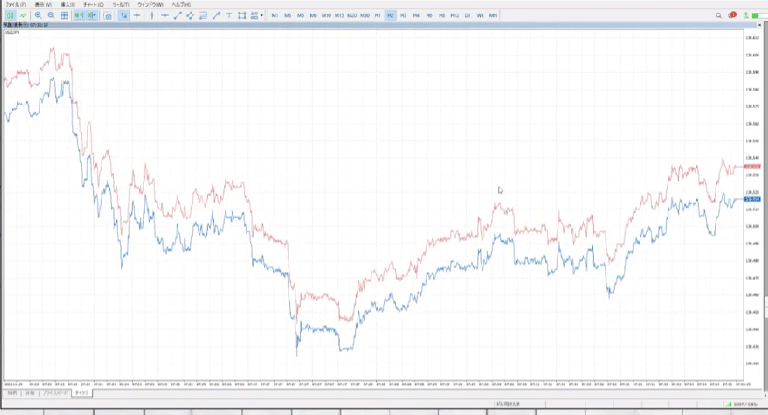Image resolution: width=768 pixels, height=415 pixels.
Task: Open the ツール menu
Action: [x=120, y=4]
